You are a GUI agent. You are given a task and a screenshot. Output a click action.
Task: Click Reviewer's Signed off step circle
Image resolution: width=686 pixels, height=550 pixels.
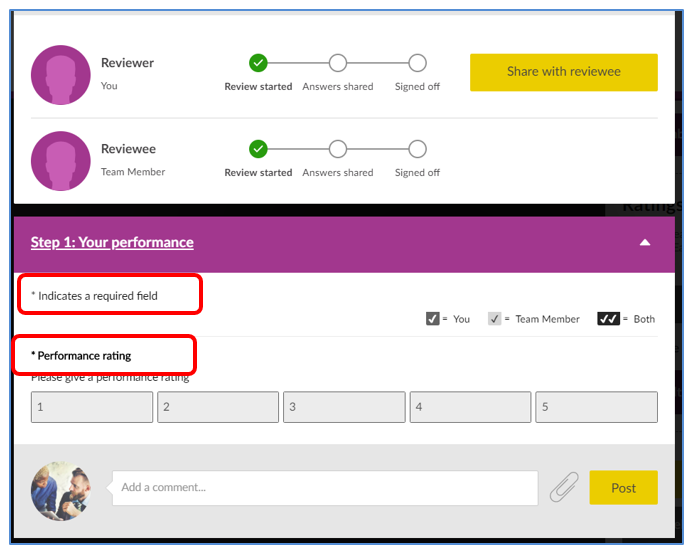pos(417,63)
